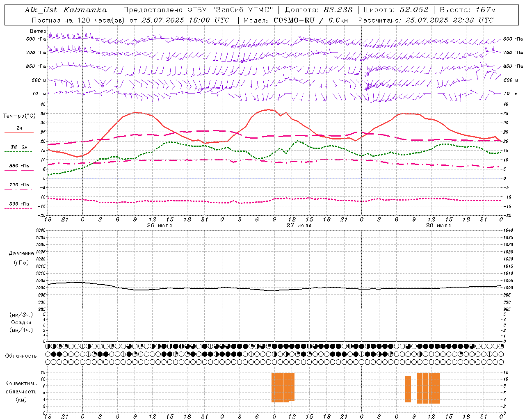525x420 pixels.
Task: Select the longitude value Долгота: 83.233
Action: click(319, 10)
